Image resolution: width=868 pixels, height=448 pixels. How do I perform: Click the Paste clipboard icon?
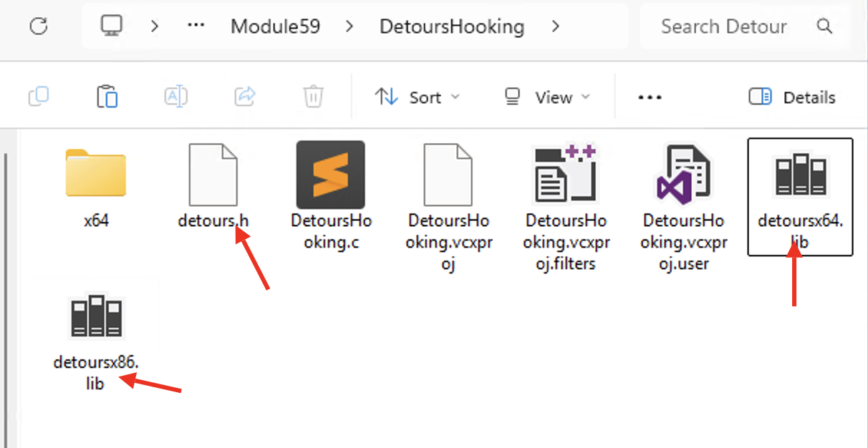107,97
